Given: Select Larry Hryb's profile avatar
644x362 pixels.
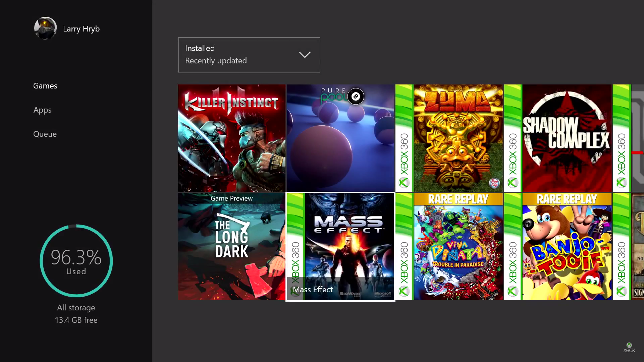Looking at the screenshot, I should 46,28.
